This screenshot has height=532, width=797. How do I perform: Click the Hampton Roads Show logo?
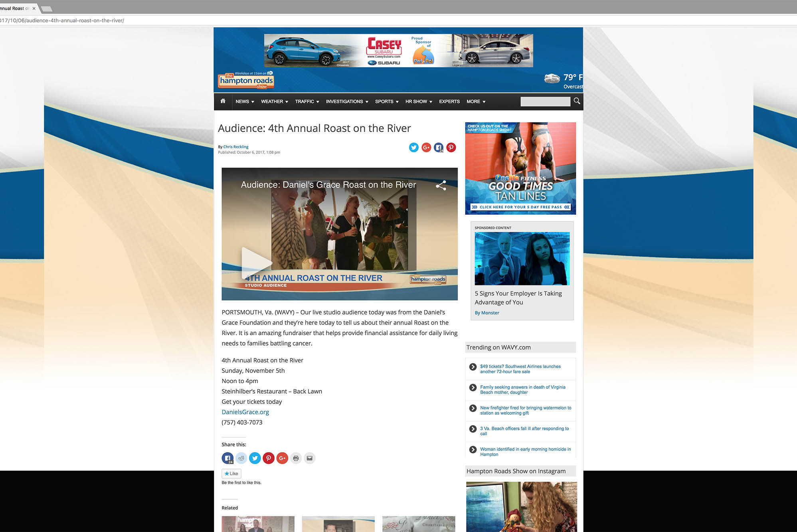[246, 80]
